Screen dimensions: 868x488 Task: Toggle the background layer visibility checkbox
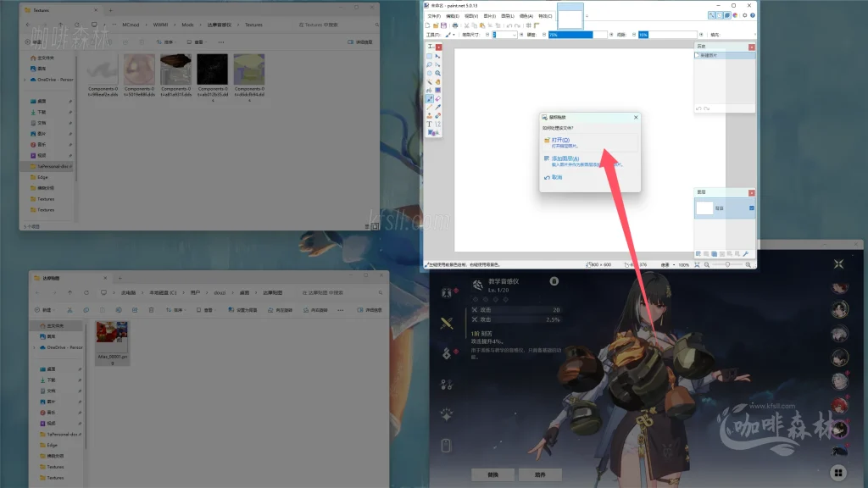[752, 208]
